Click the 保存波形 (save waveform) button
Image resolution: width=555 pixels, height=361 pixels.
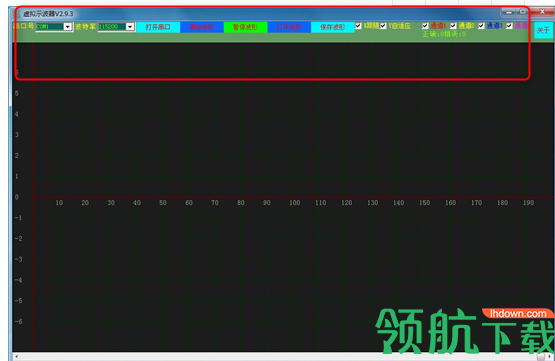click(332, 27)
